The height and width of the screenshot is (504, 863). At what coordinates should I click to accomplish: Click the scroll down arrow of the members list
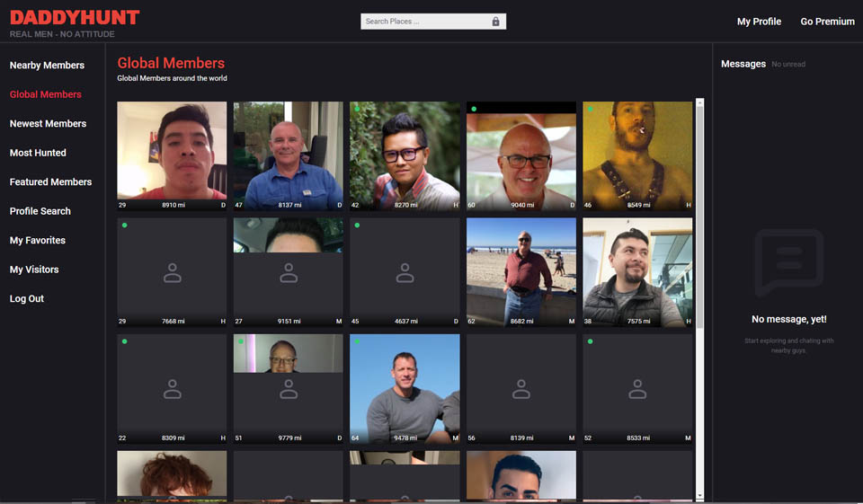(700, 495)
